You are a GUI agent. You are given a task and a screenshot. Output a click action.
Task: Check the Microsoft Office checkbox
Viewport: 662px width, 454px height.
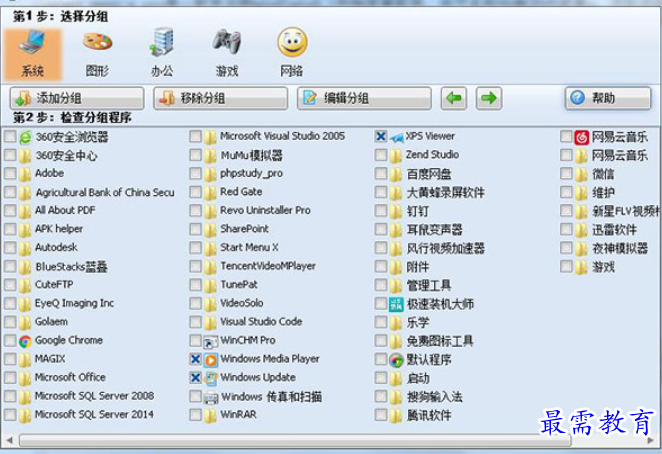(10, 378)
